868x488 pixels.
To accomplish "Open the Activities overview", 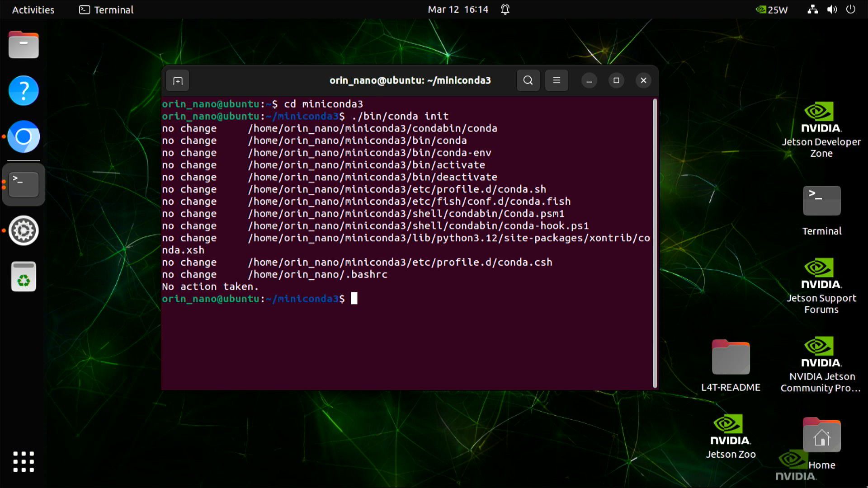I will 32,9.
